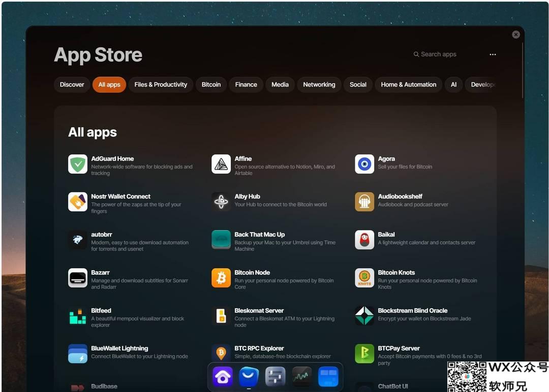Open the Back That Mac Up icon
Screen dimensions: 549x392
221,240
